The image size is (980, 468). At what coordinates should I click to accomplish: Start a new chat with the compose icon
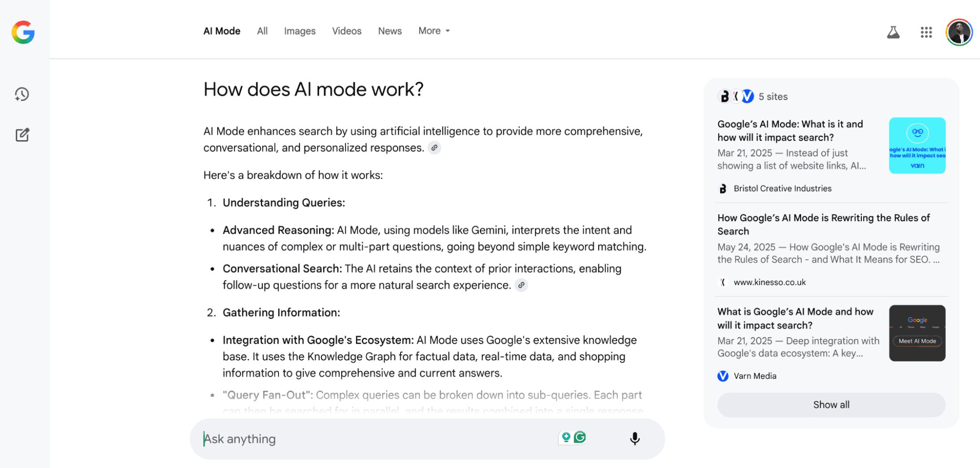[x=22, y=134]
